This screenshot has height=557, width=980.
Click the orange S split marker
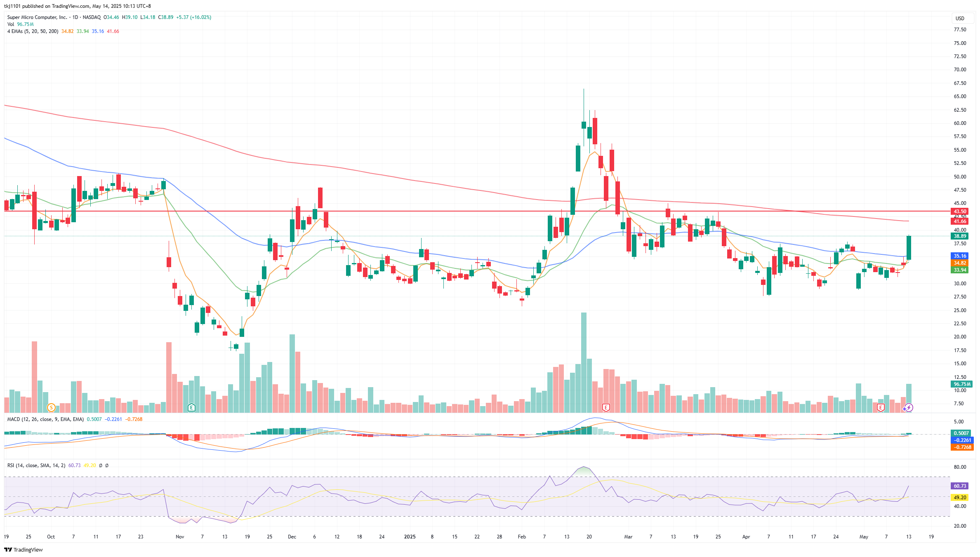click(x=51, y=408)
